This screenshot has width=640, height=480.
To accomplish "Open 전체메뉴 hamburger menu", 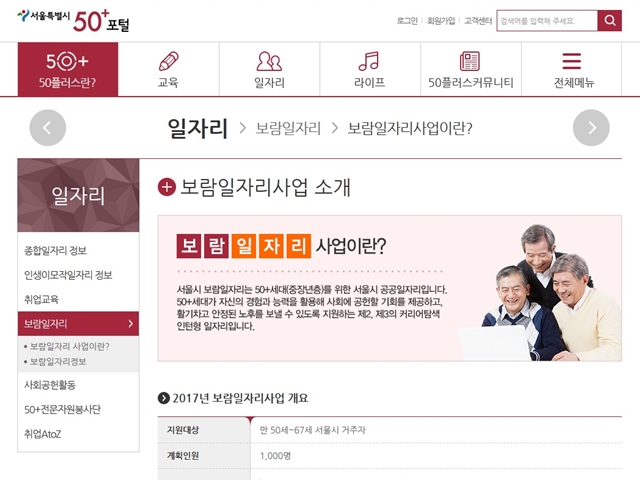I will click(x=571, y=68).
